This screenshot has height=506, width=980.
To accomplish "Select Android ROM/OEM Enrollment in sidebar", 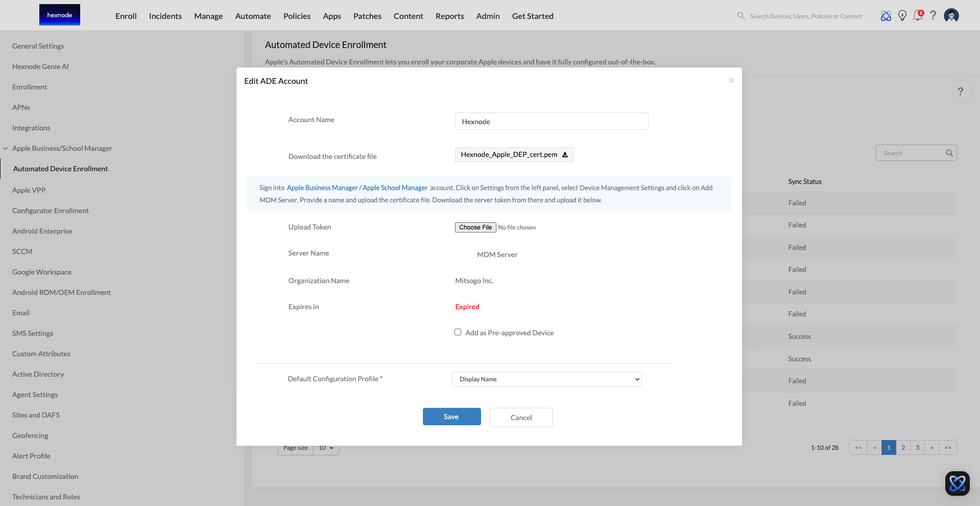I will point(61,292).
